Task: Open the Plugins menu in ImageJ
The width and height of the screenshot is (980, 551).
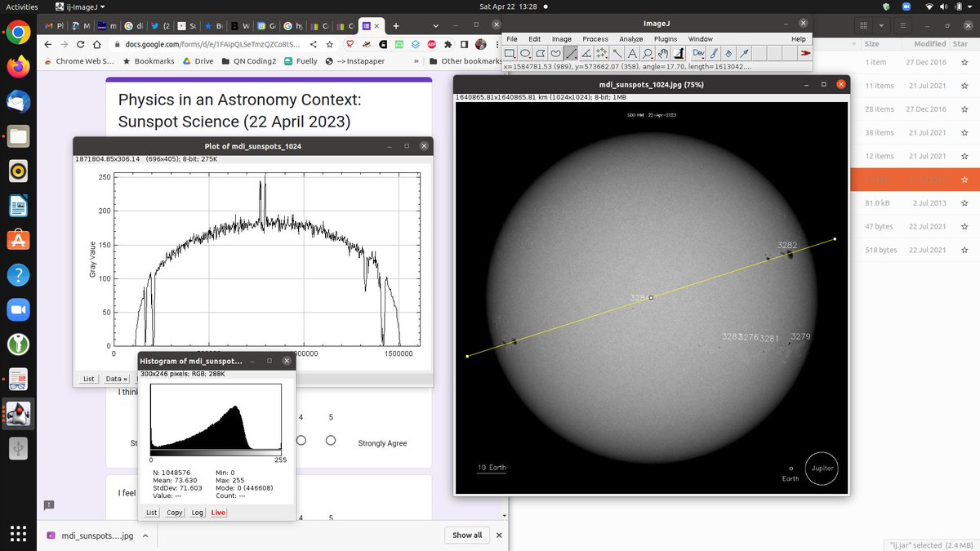Action: coord(666,38)
